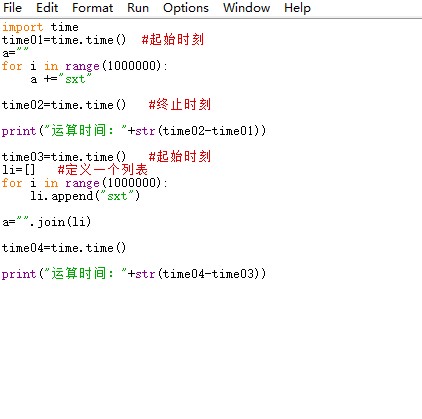
Task: Click the time01=time.time() code
Action: [x=64, y=40]
